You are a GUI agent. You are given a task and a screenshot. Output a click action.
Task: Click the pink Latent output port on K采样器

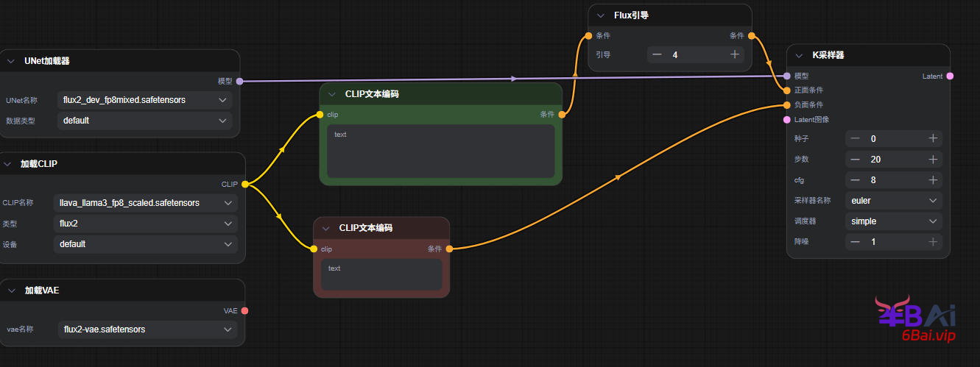pos(950,76)
